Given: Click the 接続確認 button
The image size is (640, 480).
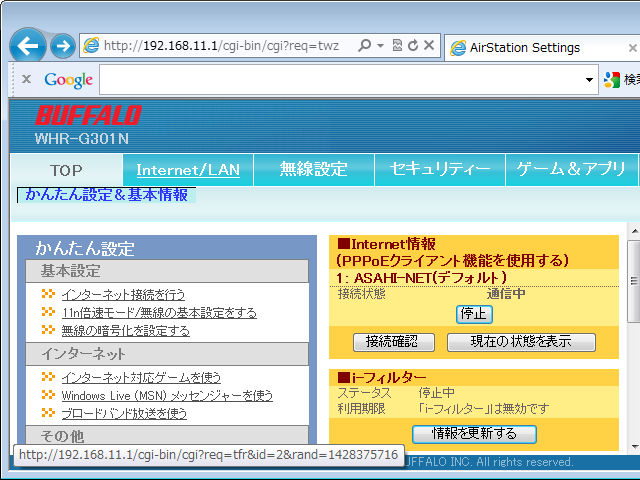Looking at the screenshot, I should click(x=393, y=342).
